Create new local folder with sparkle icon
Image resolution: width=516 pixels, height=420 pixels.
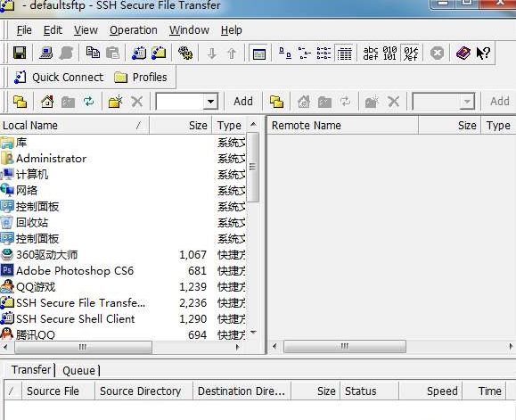[115, 102]
